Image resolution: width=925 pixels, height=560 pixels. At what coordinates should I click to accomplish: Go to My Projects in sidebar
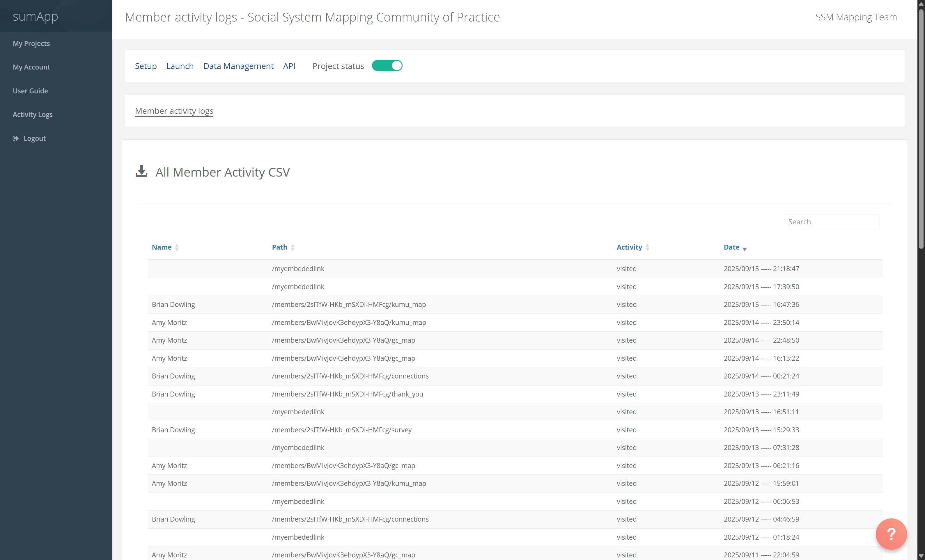[x=31, y=44]
